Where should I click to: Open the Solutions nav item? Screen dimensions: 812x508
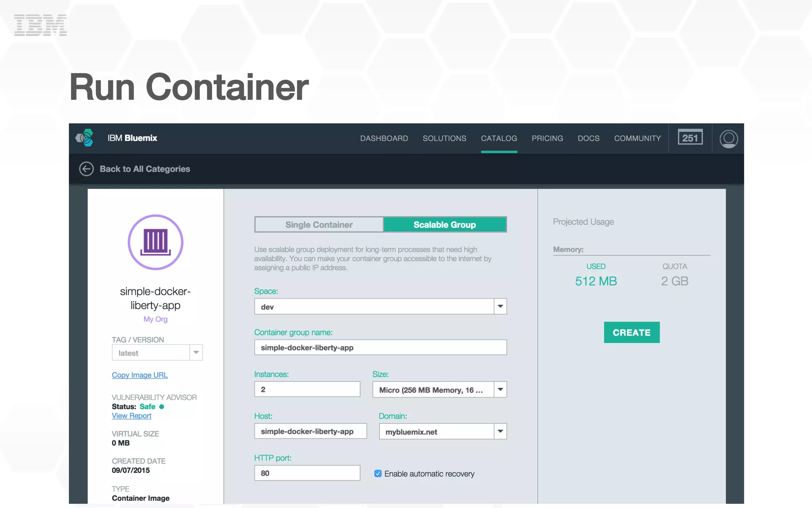pos(444,139)
